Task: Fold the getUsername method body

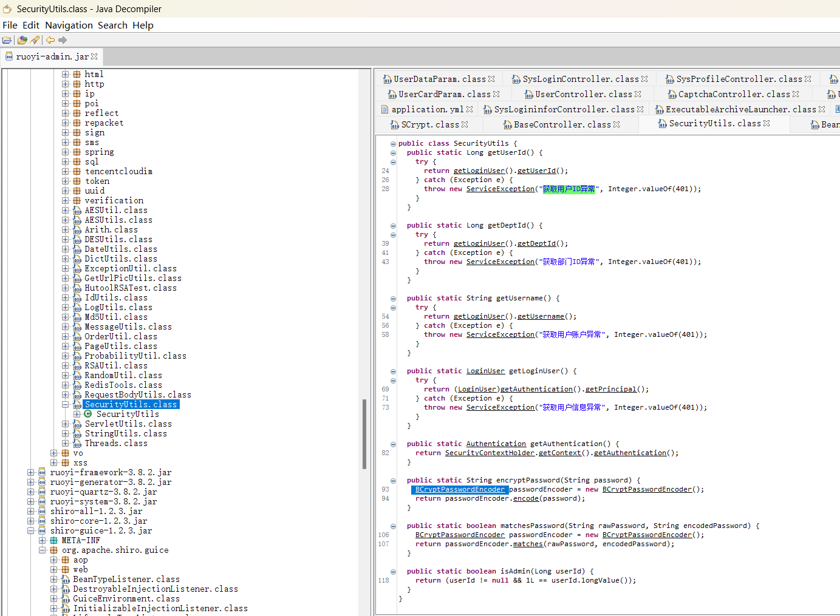Action: pyautogui.click(x=393, y=299)
